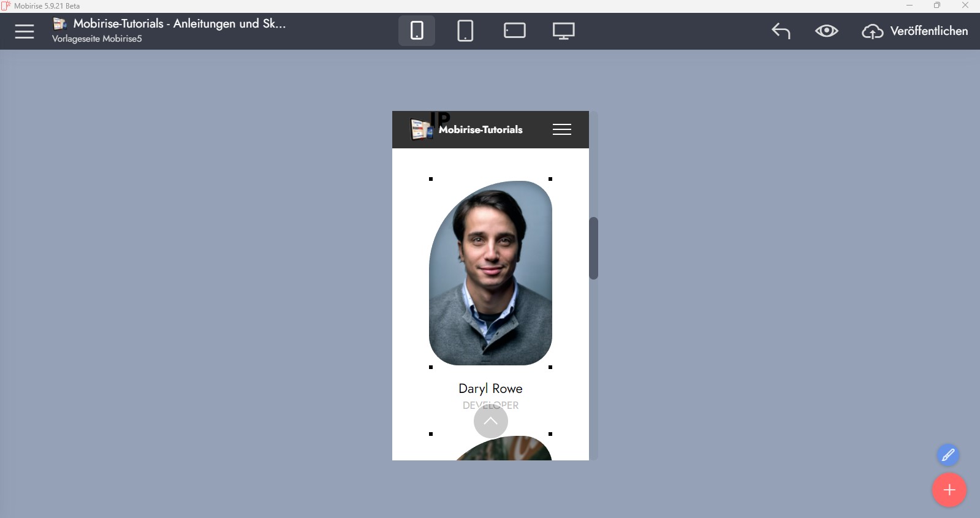
Task: Restore down the Mobirise window
Action: (937, 6)
